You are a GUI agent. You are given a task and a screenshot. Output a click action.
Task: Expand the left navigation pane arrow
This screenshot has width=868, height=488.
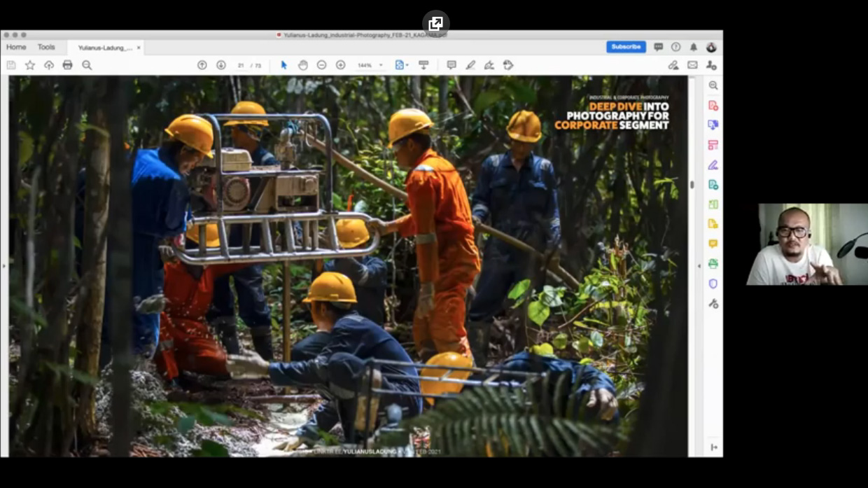4,266
